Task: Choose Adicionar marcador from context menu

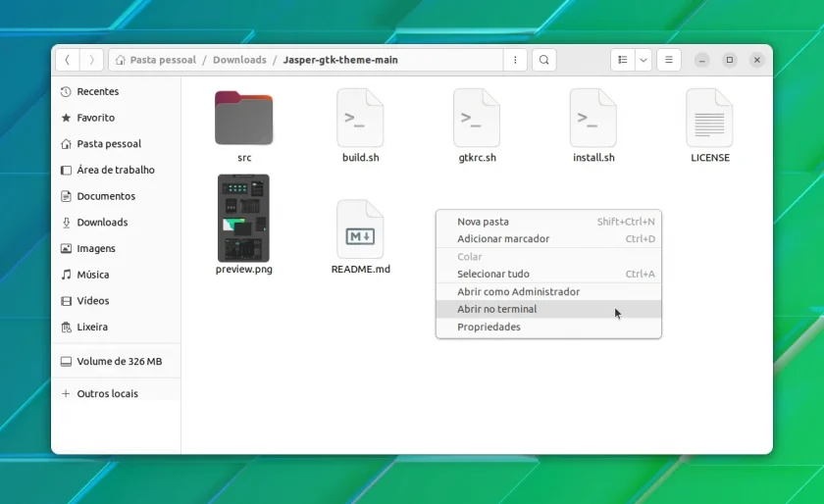Action: click(548, 238)
